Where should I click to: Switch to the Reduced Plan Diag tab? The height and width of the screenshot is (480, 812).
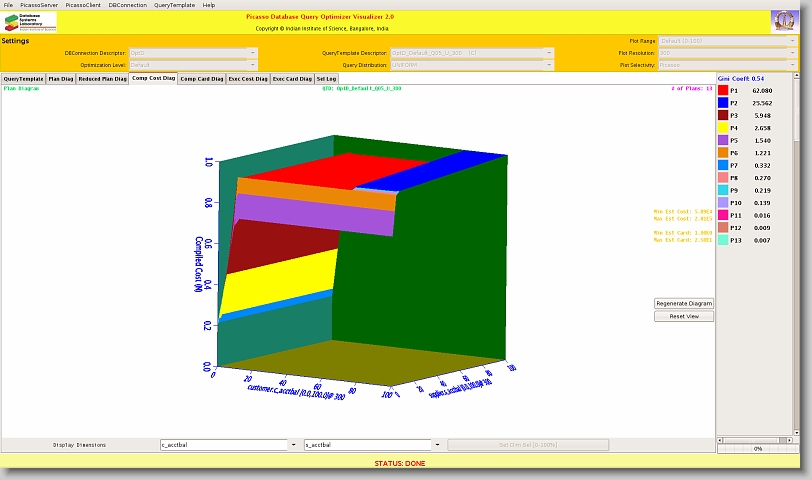102,78
